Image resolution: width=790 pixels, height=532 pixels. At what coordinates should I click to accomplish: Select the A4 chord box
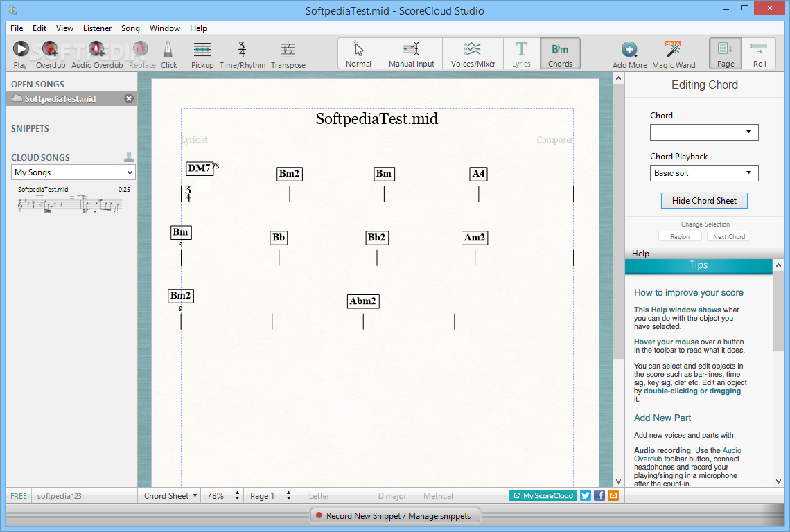click(478, 174)
